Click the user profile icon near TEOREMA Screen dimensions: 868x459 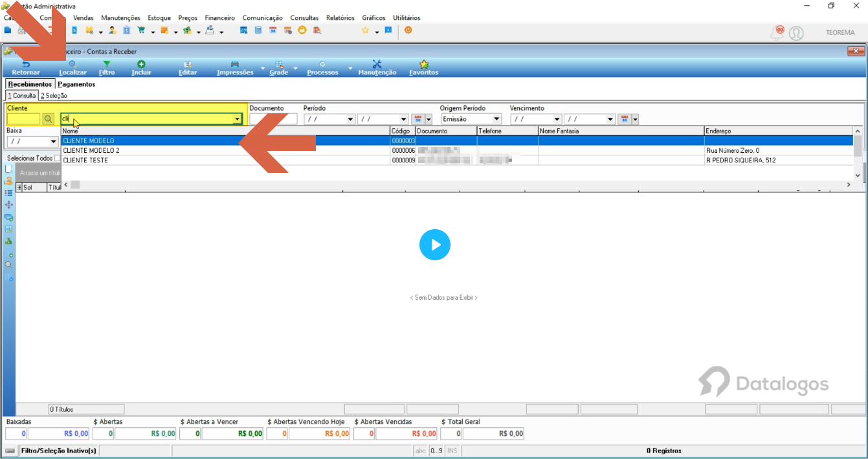796,33
